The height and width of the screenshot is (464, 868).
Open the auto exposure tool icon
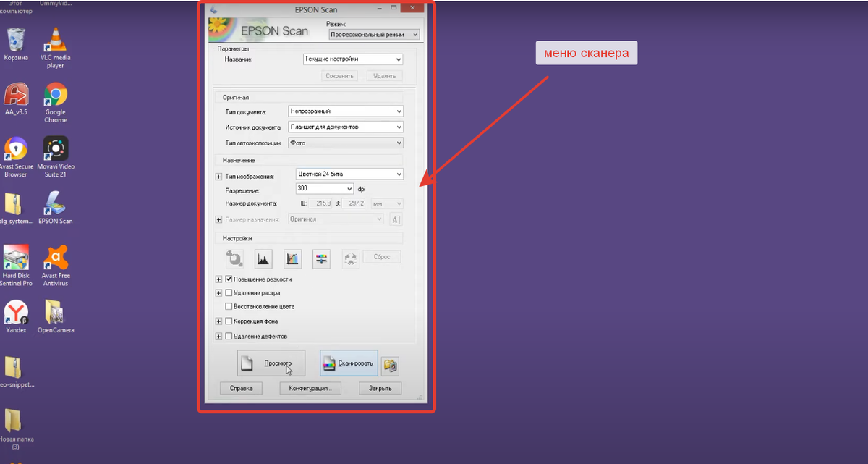(x=235, y=258)
